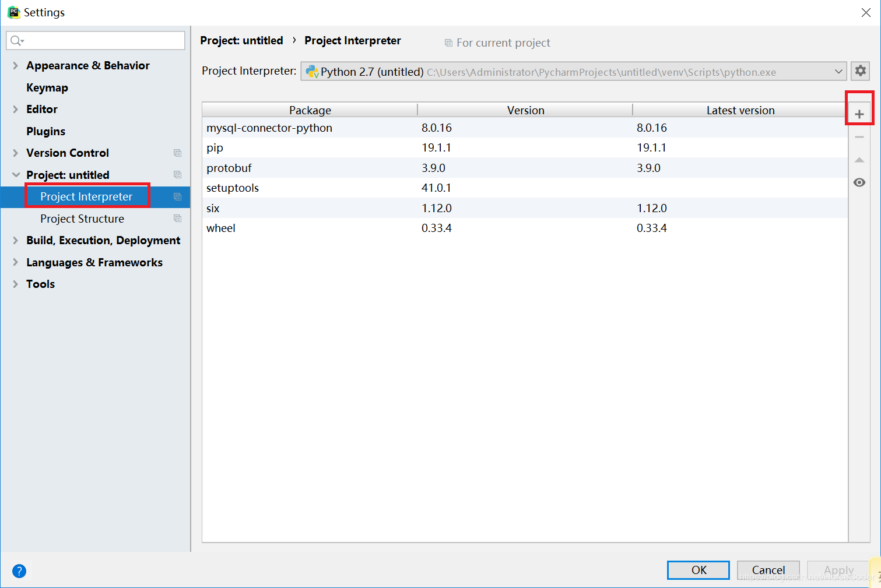Select the protobuf package row
Screen dimensions: 881x588
click(x=525, y=168)
